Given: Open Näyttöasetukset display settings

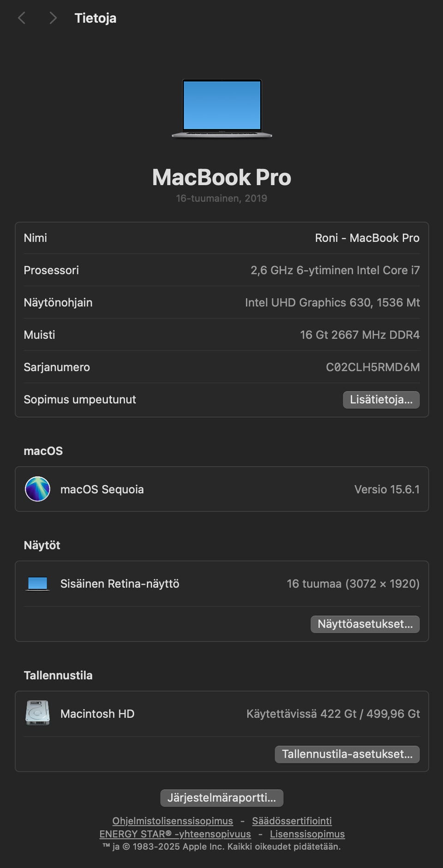Looking at the screenshot, I should coord(365,624).
